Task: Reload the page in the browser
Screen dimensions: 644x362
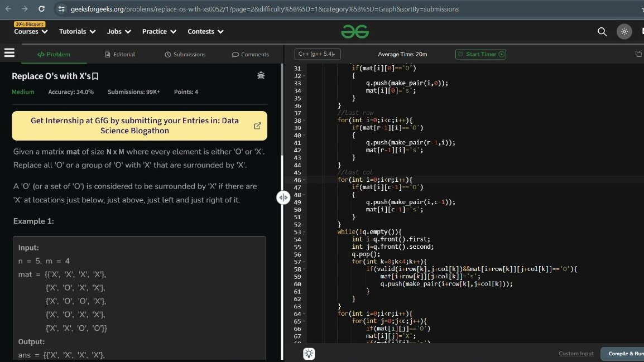Action: coord(41,9)
